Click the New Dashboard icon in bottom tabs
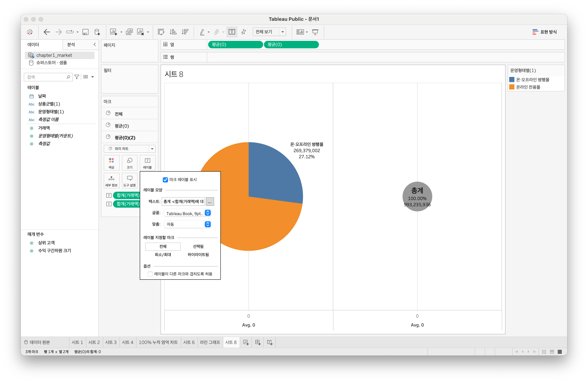Viewport: 588px width, 383px height. click(x=258, y=342)
